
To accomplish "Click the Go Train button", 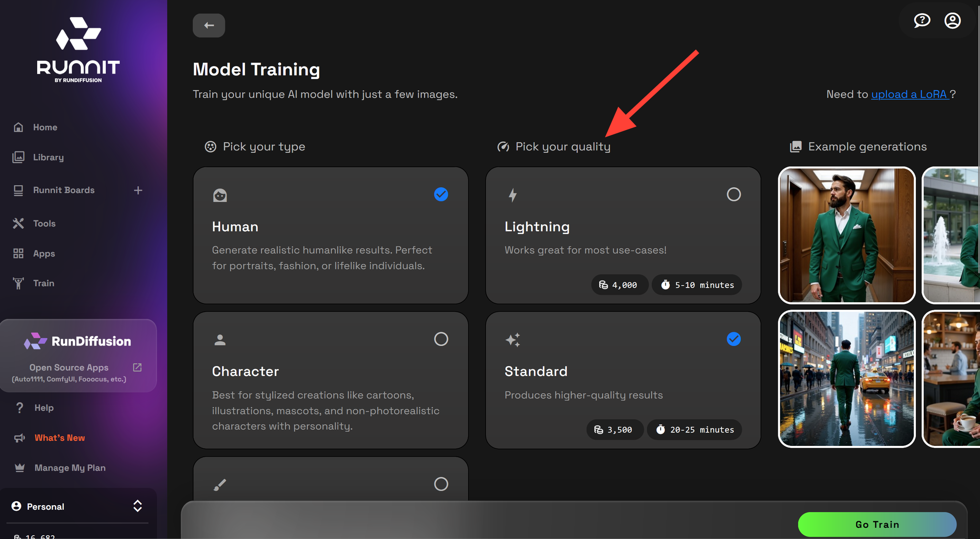I will 877,524.
